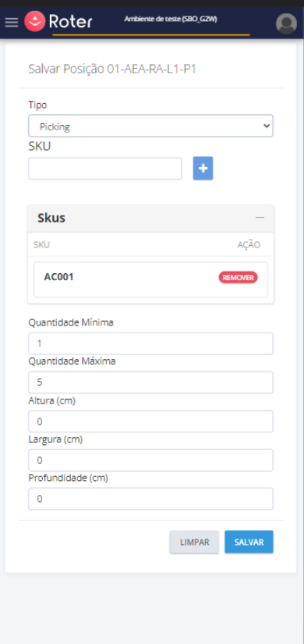Select the Quantidade Máxima field
This screenshot has width=304, height=644.
pyautogui.click(x=150, y=382)
